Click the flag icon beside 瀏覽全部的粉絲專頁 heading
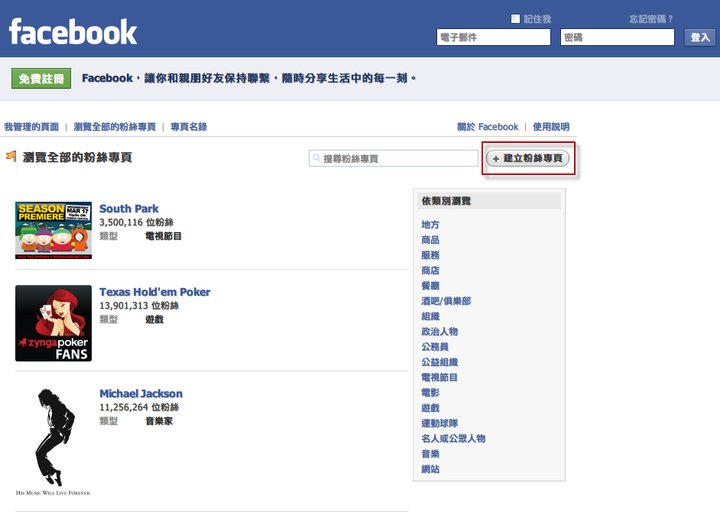The image size is (720, 512). pyautogui.click(x=11, y=156)
